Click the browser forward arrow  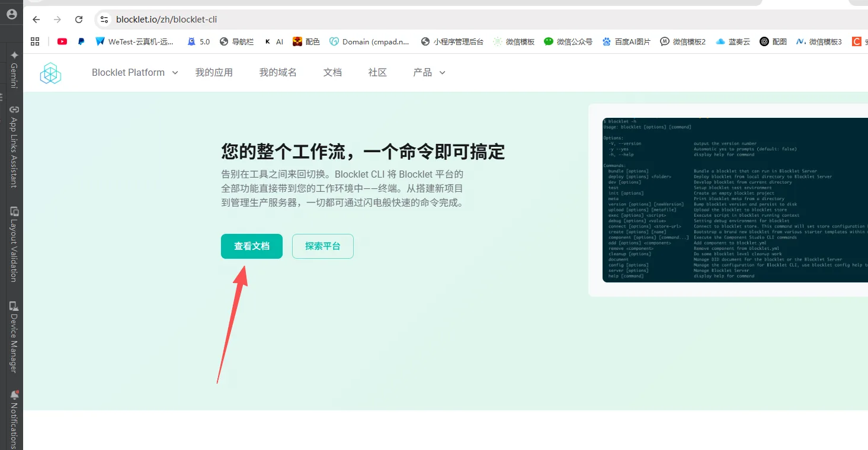click(57, 20)
